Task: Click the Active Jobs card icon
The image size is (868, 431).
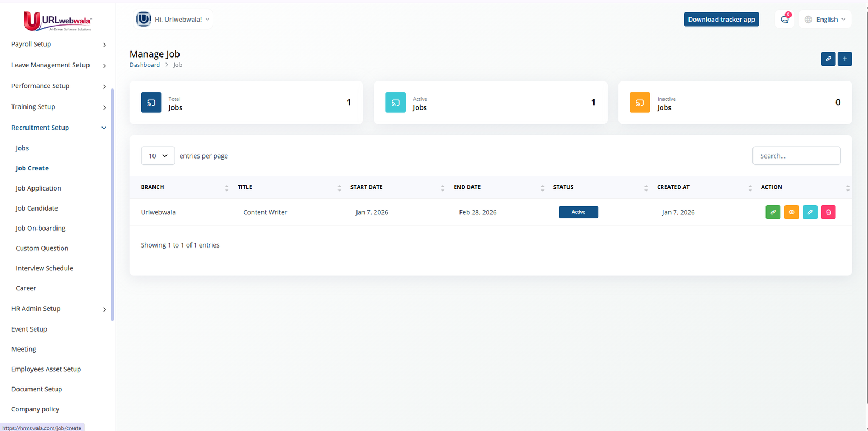Action: point(395,103)
